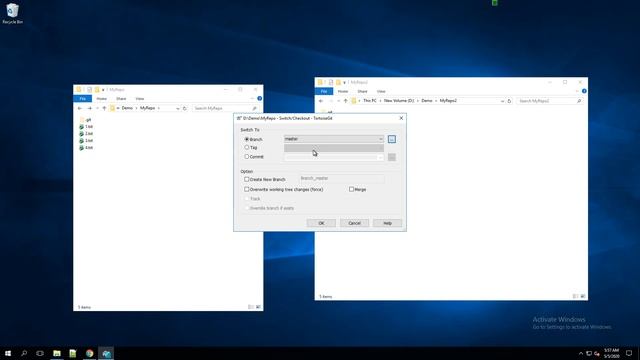Click Demo breadcrumb in MyRepo window
This screenshot has height=360, width=640.
coord(127,108)
